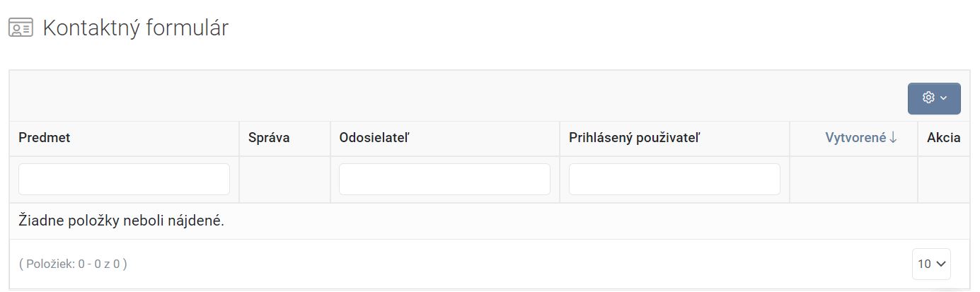Screen dimensions: 980x292
Task: Click the Kontaktný formulár heading
Action: pyautogui.click(x=135, y=28)
